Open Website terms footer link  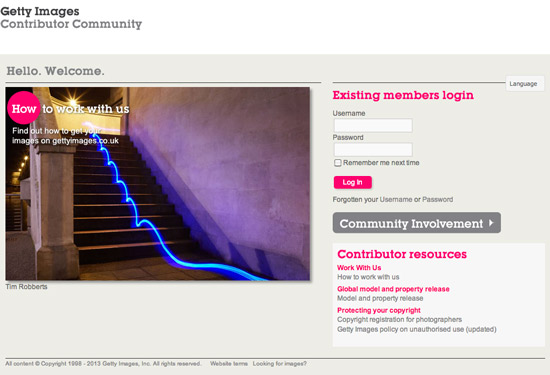(229, 364)
